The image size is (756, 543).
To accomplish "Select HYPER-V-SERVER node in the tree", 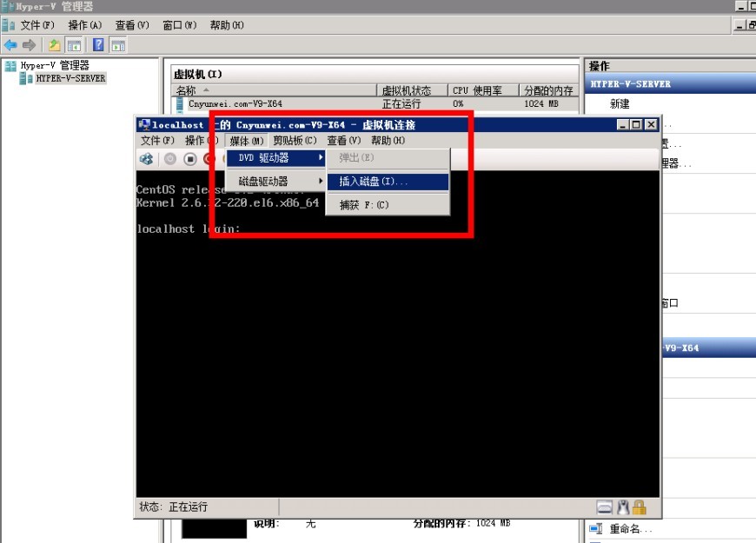I will tap(70, 78).
